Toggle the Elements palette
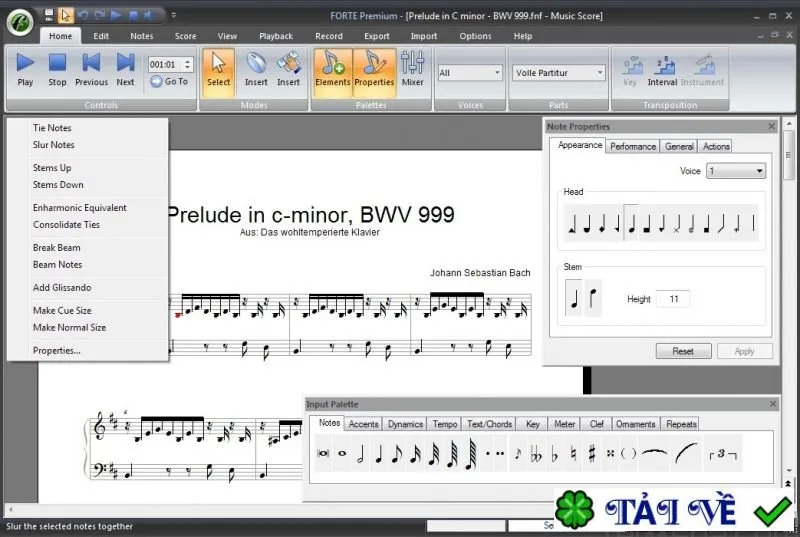Screen dimensions: 800x537 (332, 72)
